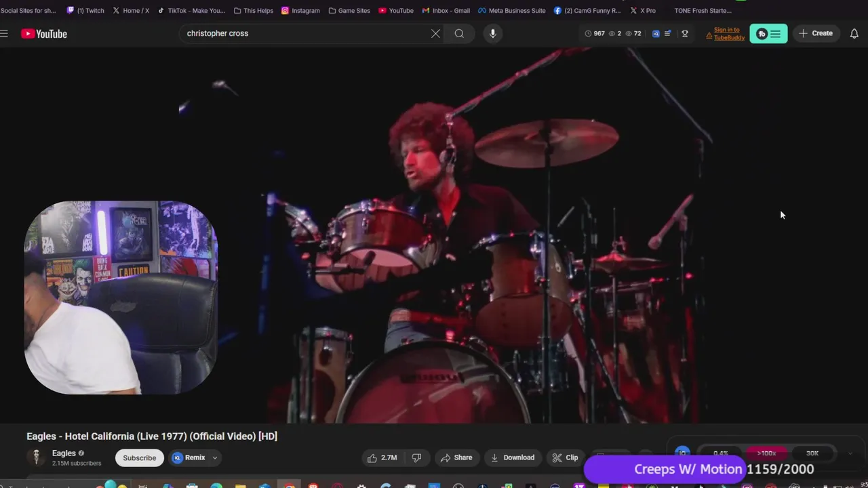The width and height of the screenshot is (868, 488).
Task: Click the >100x vidIQ stat pill
Action: click(x=766, y=453)
